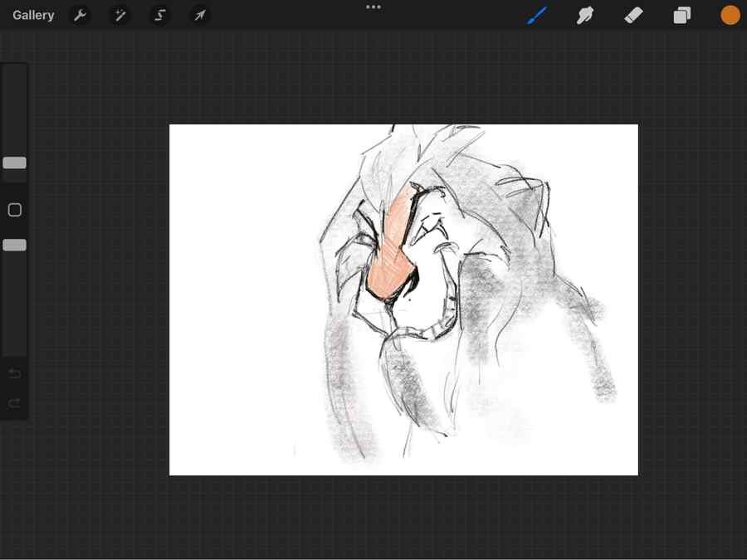Viewport: 747px width, 560px height.
Task: Select the Smudge tool
Action: click(585, 15)
